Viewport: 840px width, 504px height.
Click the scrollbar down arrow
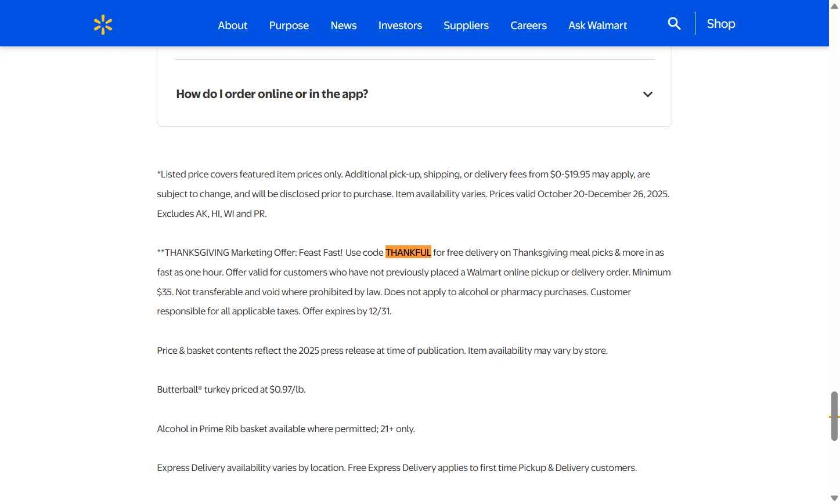click(x=834, y=498)
